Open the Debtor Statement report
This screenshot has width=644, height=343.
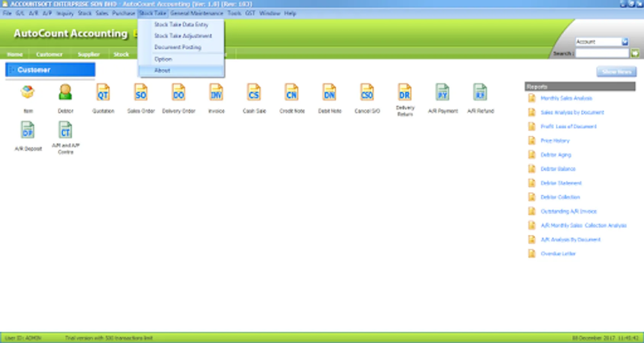[561, 183]
